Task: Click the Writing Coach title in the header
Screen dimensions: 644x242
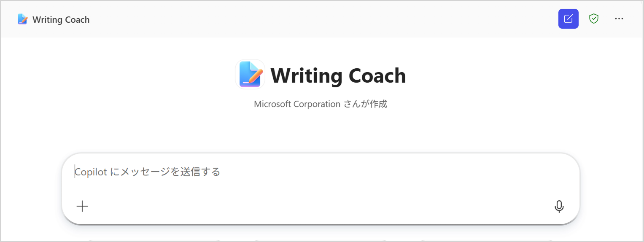Action: pos(61,20)
